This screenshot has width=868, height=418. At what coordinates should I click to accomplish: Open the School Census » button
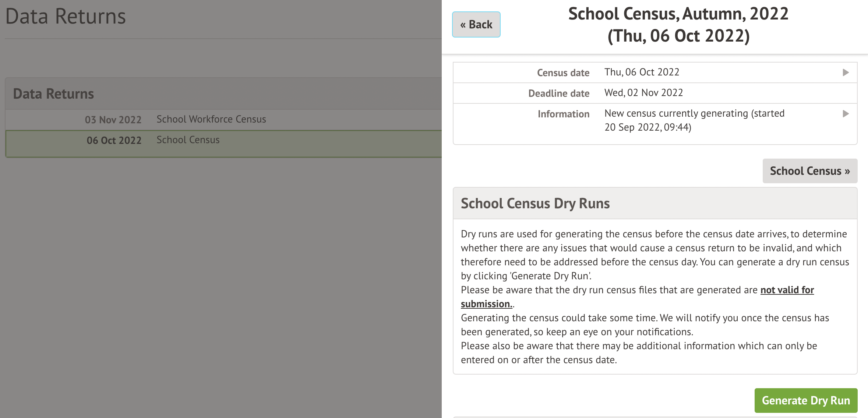coord(809,171)
